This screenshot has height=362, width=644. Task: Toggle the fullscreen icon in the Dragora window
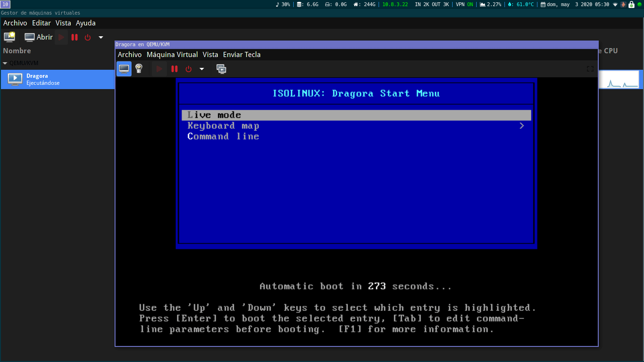click(x=590, y=69)
